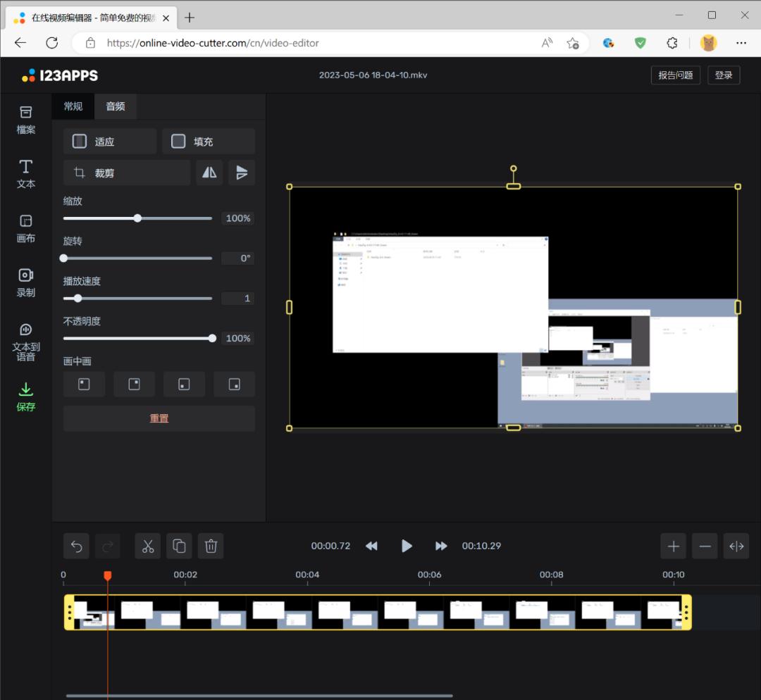761x700 pixels.
Task: Choose bottom-right picture-in-picture position
Action: pos(235,385)
